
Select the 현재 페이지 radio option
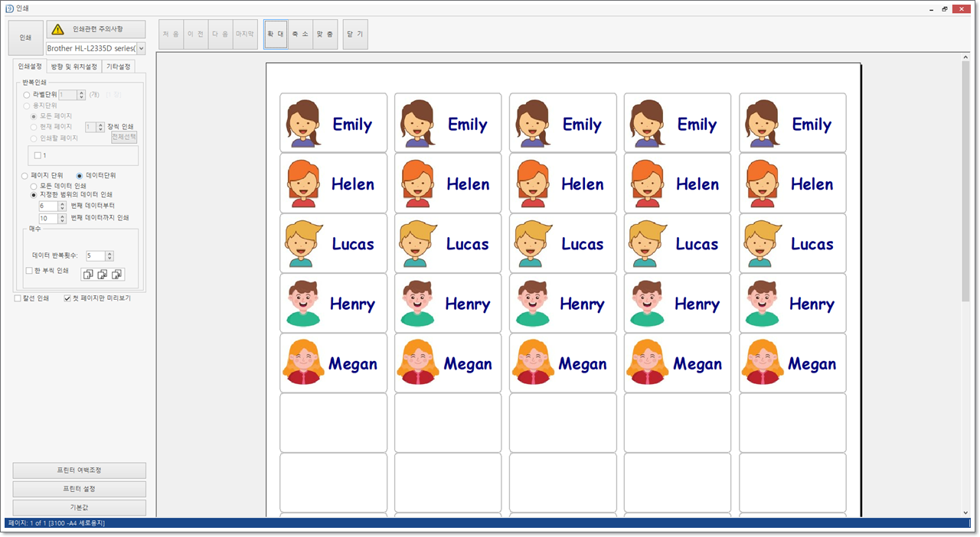tap(34, 127)
